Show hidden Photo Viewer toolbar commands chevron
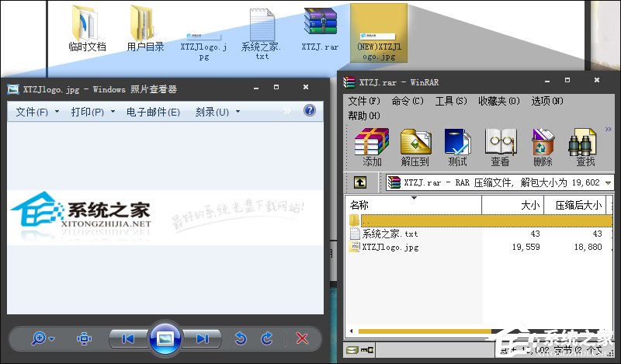This screenshot has width=621, height=364. [x=287, y=111]
